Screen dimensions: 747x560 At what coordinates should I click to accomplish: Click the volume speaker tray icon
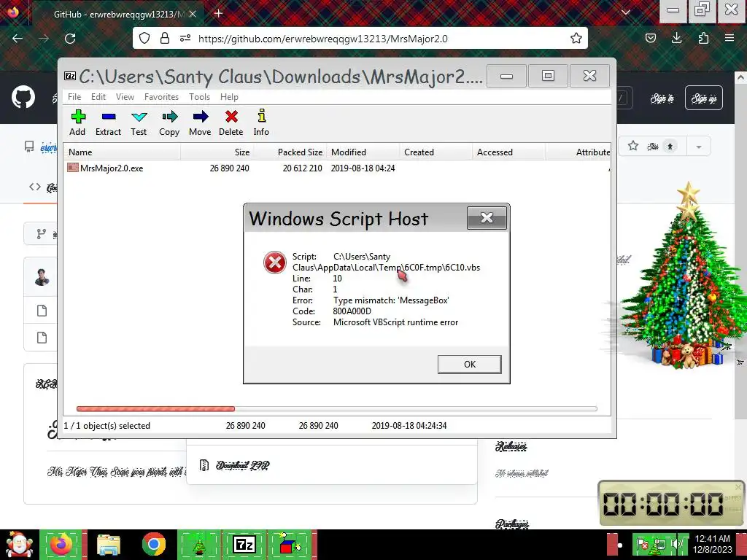click(x=676, y=544)
